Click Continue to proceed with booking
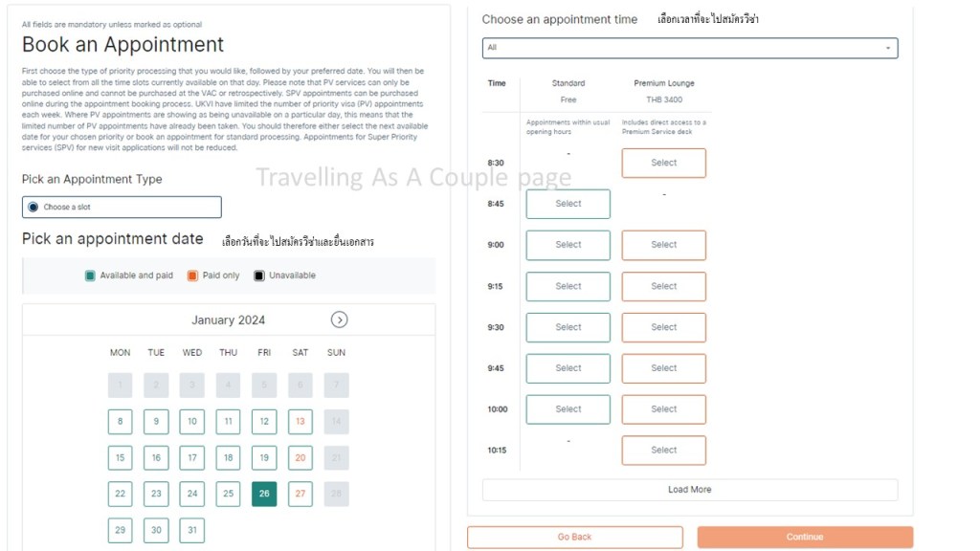The width and height of the screenshot is (980, 551). point(804,537)
